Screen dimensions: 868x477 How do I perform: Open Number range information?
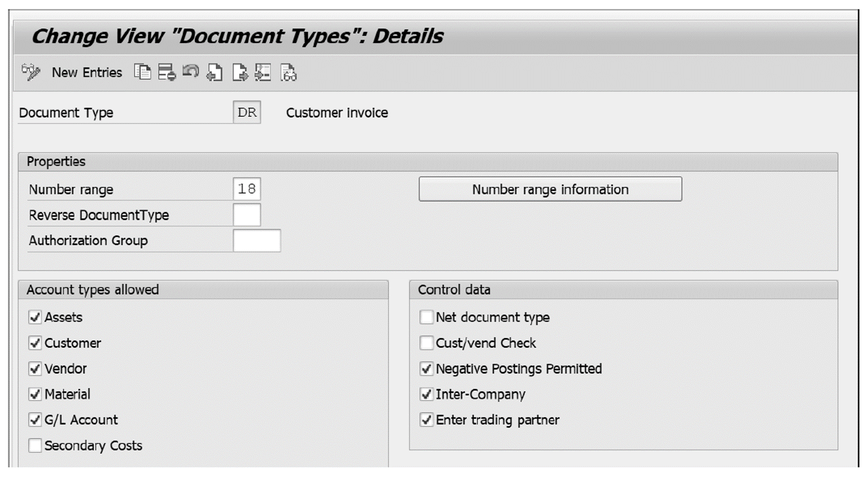[550, 189]
